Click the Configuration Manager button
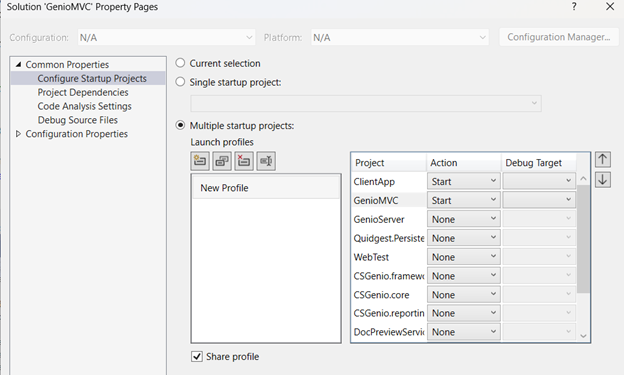 point(559,37)
